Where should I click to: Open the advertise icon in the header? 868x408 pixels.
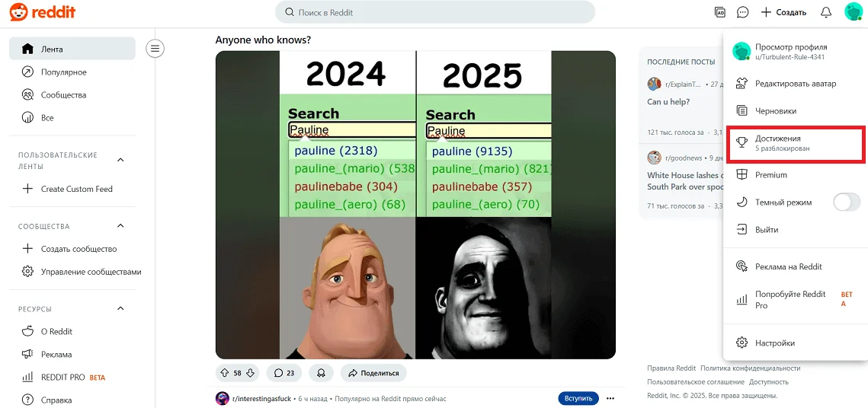click(720, 12)
